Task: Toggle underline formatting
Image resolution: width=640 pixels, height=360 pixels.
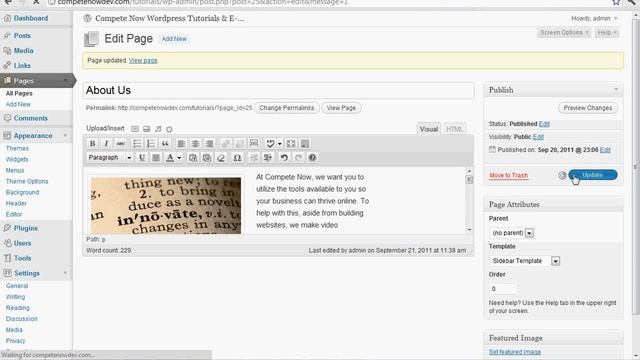Action: (142, 158)
